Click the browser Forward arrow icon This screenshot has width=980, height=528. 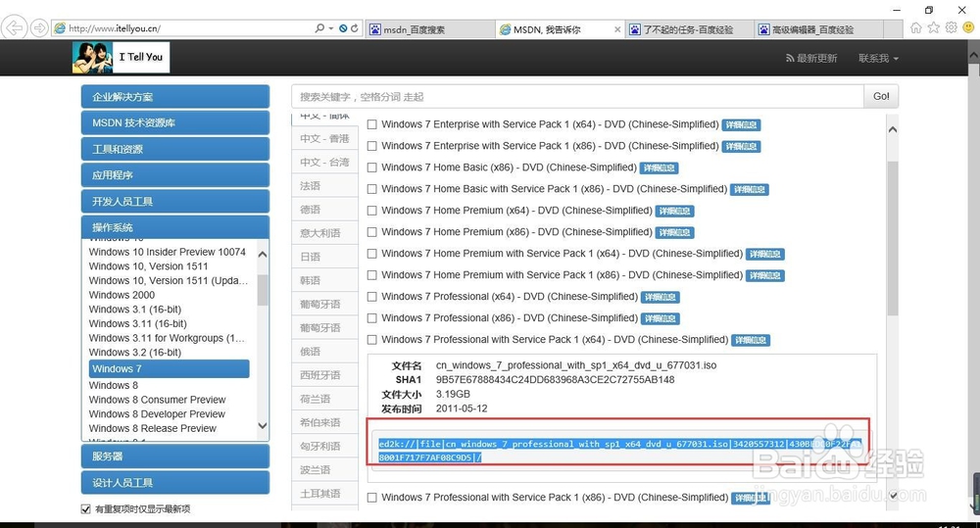[x=39, y=28]
